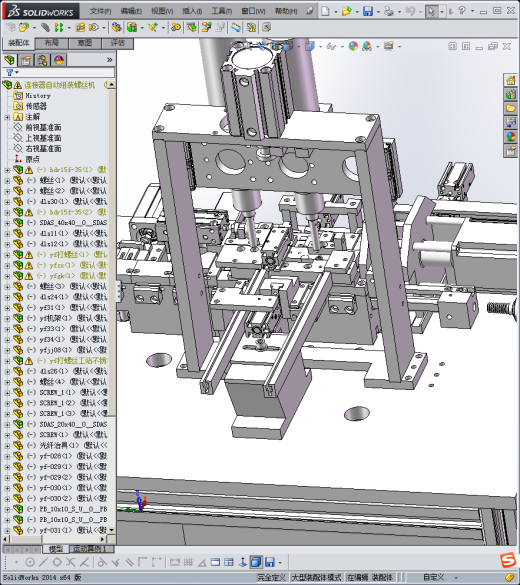
Task: Open the 工具(T) menu
Action: coord(222,11)
